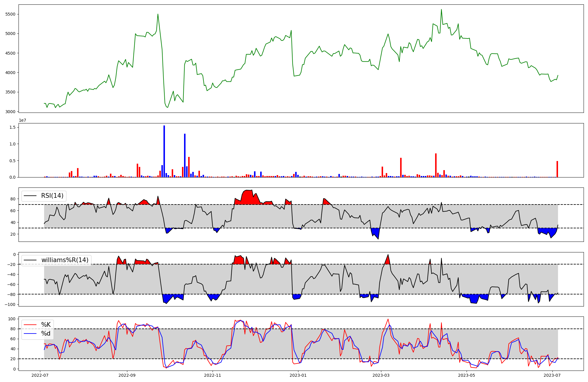Click the williams%R(14) legend label
Image resolution: width=588 pixels, height=382 pixels.
point(65,260)
